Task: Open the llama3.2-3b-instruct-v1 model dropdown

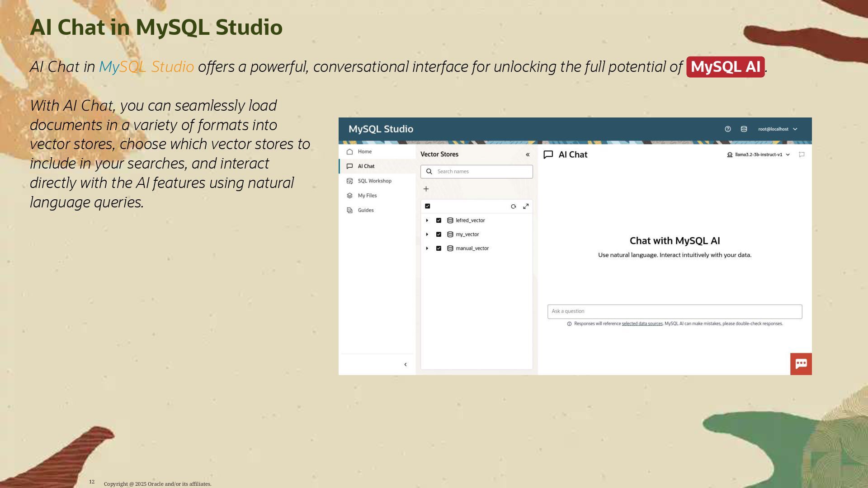Action: tap(759, 155)
